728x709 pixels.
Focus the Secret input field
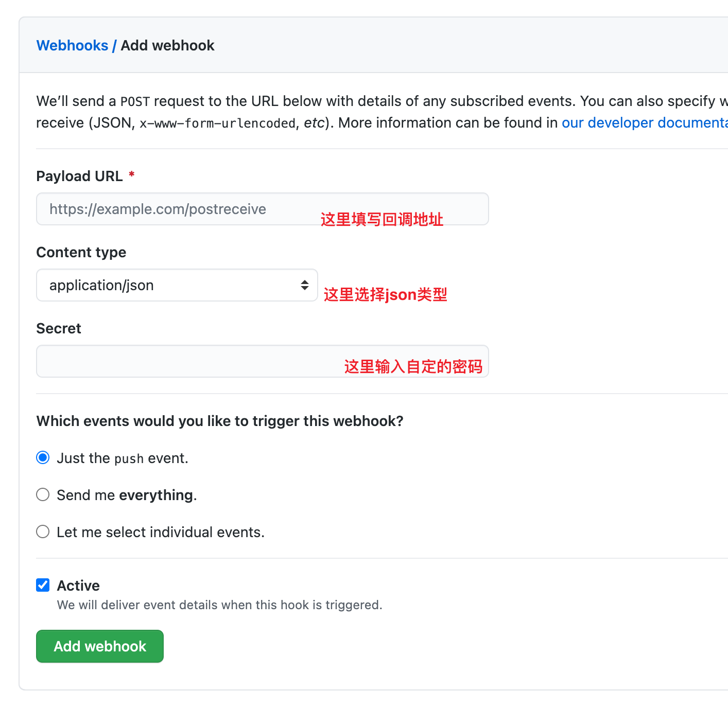point(263,361)
